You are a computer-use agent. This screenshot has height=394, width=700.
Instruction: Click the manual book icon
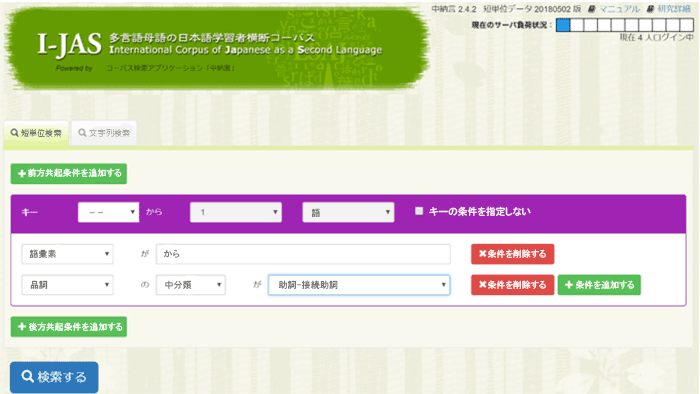(x=592, y=9)
